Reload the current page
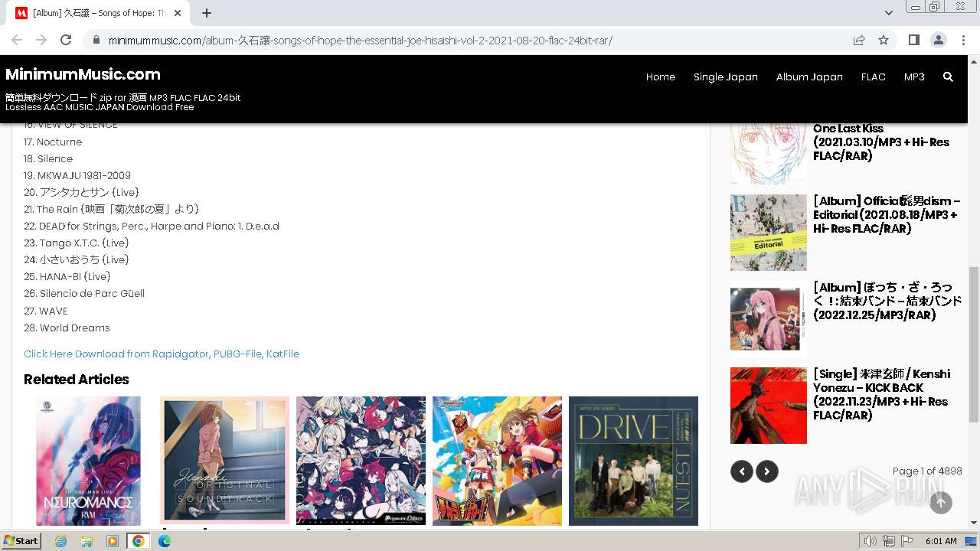Screen dimensions: 980x551 66,40
